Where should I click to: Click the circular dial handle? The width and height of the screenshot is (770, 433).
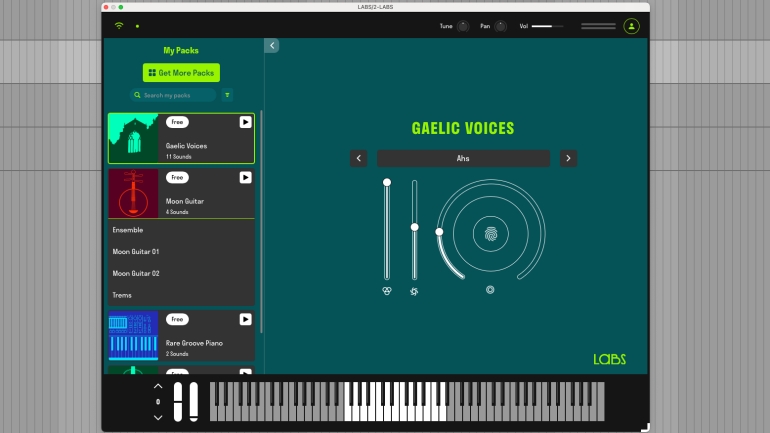(x=440, y=232)
